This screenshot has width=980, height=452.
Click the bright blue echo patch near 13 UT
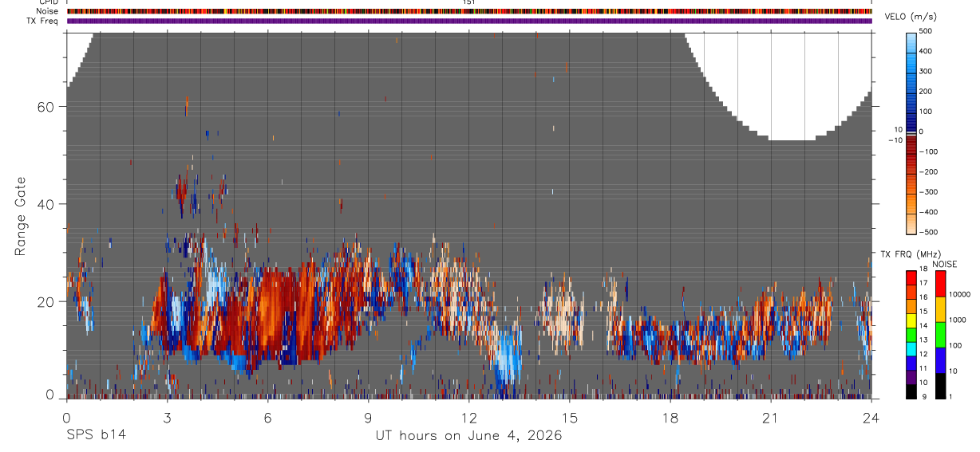point(506,356)
